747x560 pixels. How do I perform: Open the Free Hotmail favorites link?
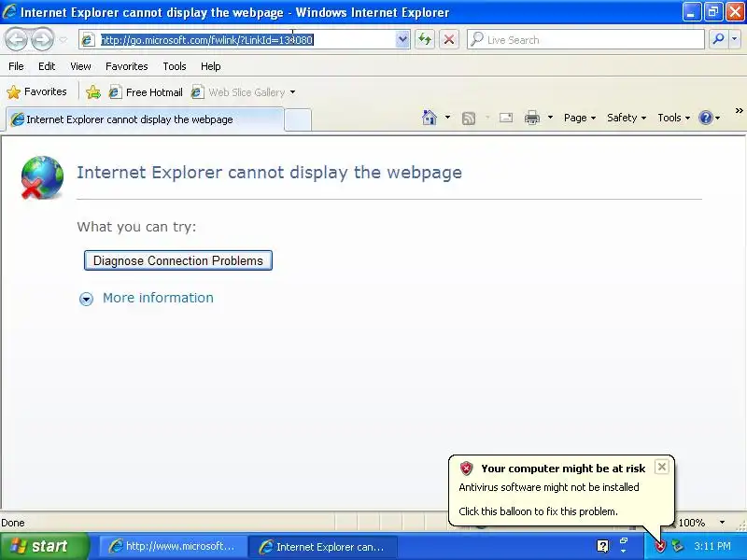pos(146,92)
